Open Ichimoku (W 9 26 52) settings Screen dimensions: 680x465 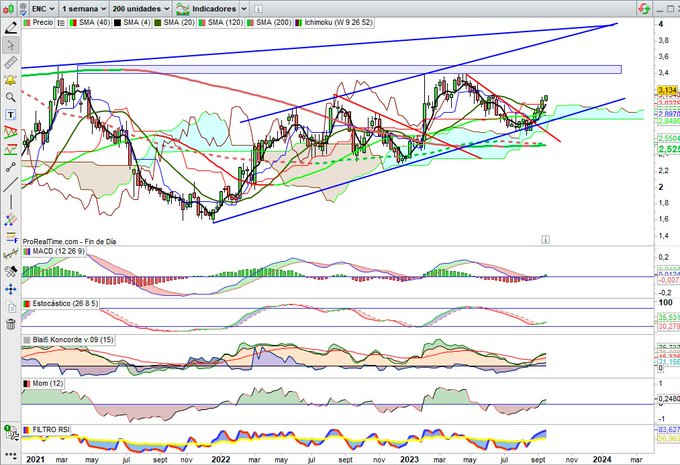(334, 23)
